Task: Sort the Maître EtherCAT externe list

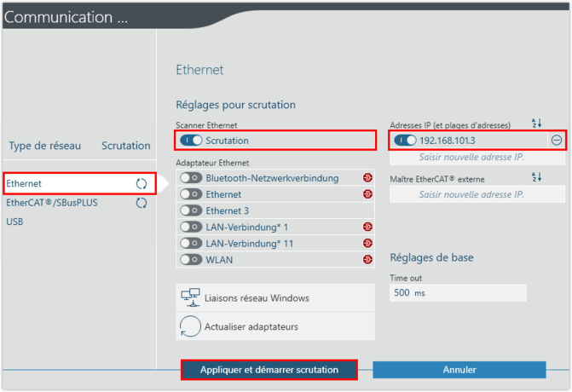Action: (536, 177)
